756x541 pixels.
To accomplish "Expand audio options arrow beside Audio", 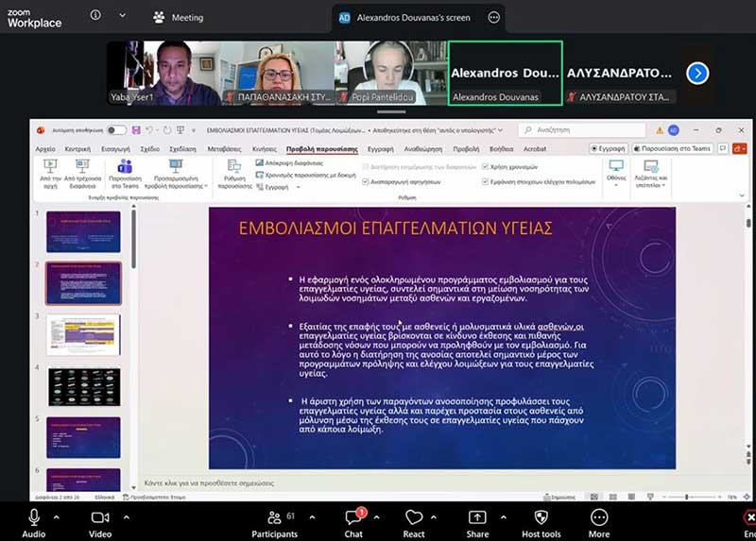I will click(x=56, y=516).
